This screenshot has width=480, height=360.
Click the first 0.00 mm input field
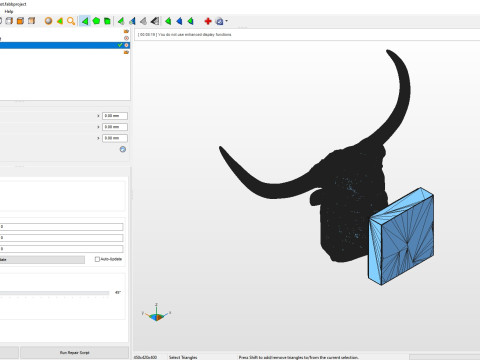(x=115, y=116)
